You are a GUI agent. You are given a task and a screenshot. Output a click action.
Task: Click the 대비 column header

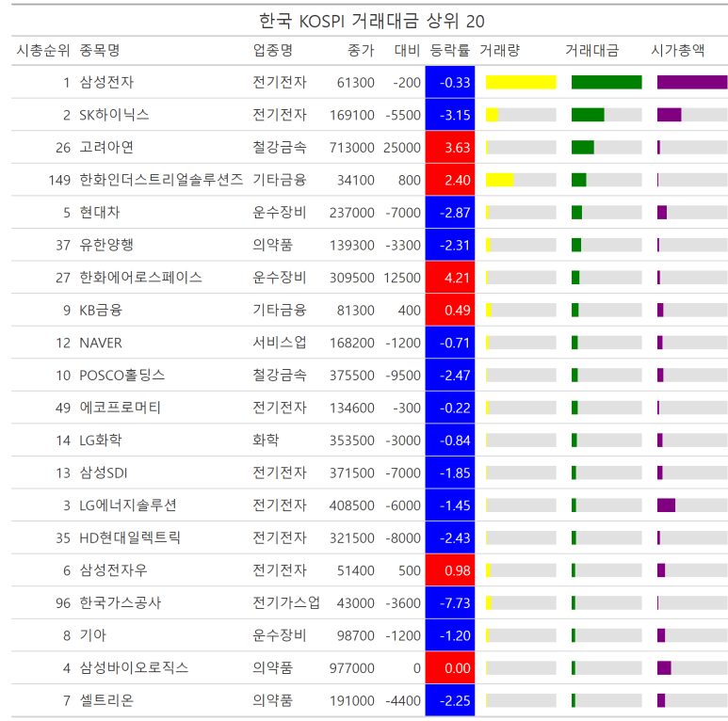click(407, 50)
